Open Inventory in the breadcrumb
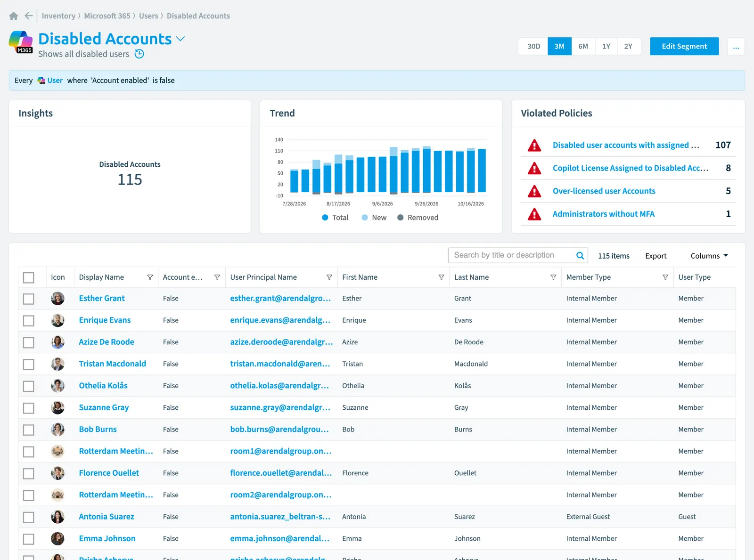The width and height of the screenshot is (754, 560). (x=58, y=16)
